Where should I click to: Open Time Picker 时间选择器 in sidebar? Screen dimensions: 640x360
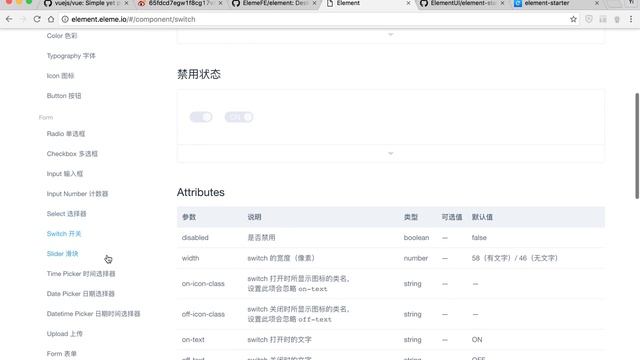click(81, 274)
